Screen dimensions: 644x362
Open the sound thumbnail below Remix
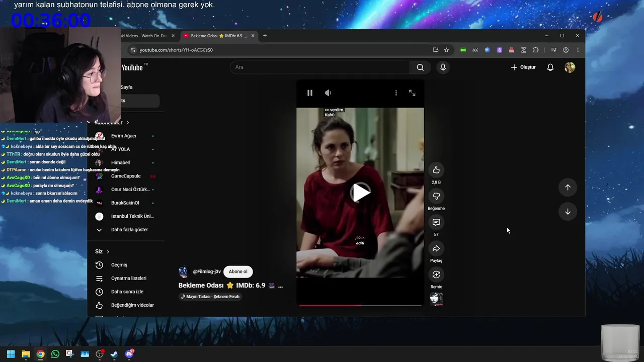(436, 299)
